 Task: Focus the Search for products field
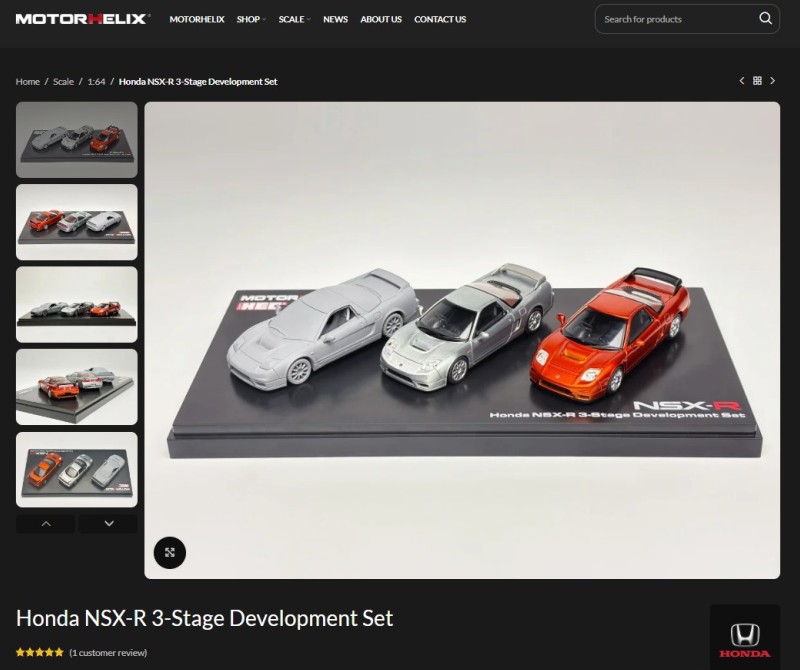(x=675, y=19)
